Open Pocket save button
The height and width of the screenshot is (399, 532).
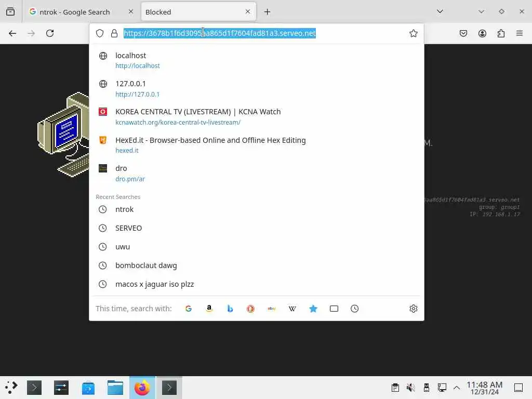pos(463,33)
